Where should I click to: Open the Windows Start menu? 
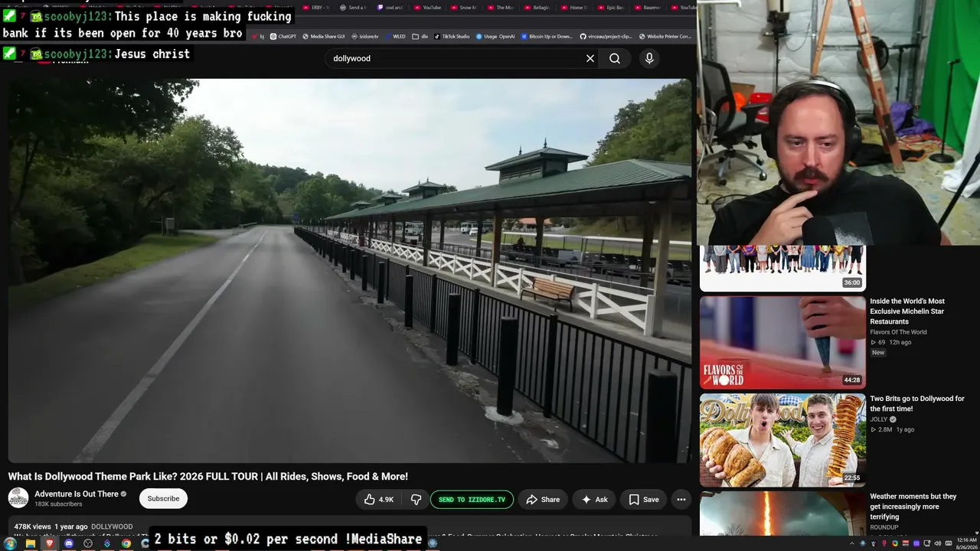10,544
